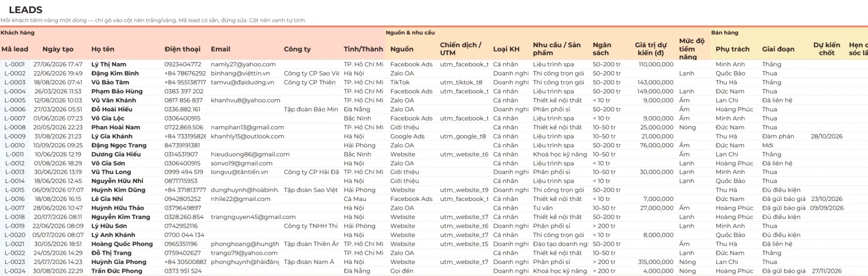Screen dimensions: 868x276
Task: Click the Email column header
Action: coord(220,49)
